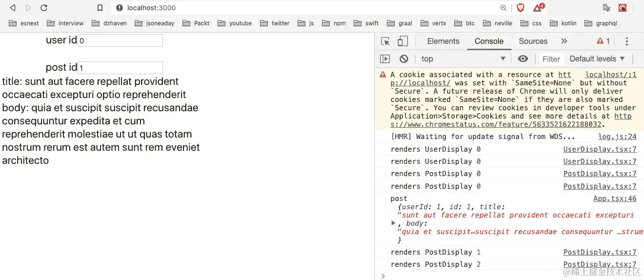Open the npm bookmark folder
644x280 pixels.
pyautogui.click(x=333, y=23)
